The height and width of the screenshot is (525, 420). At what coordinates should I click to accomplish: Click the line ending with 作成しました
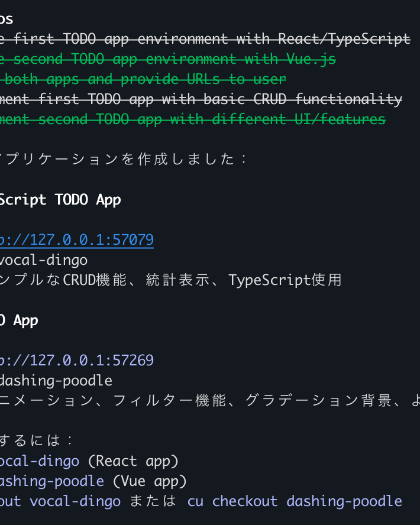pos(124,159)
